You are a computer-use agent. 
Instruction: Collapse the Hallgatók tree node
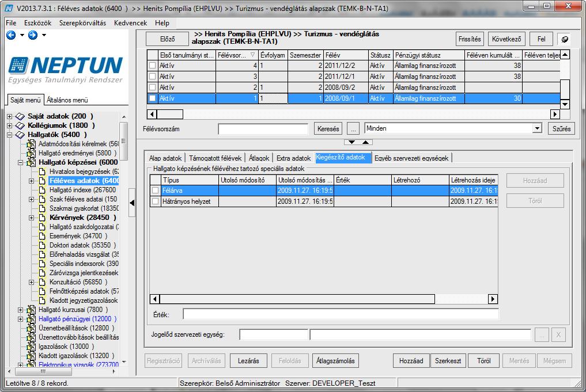(x=9, y=135)
